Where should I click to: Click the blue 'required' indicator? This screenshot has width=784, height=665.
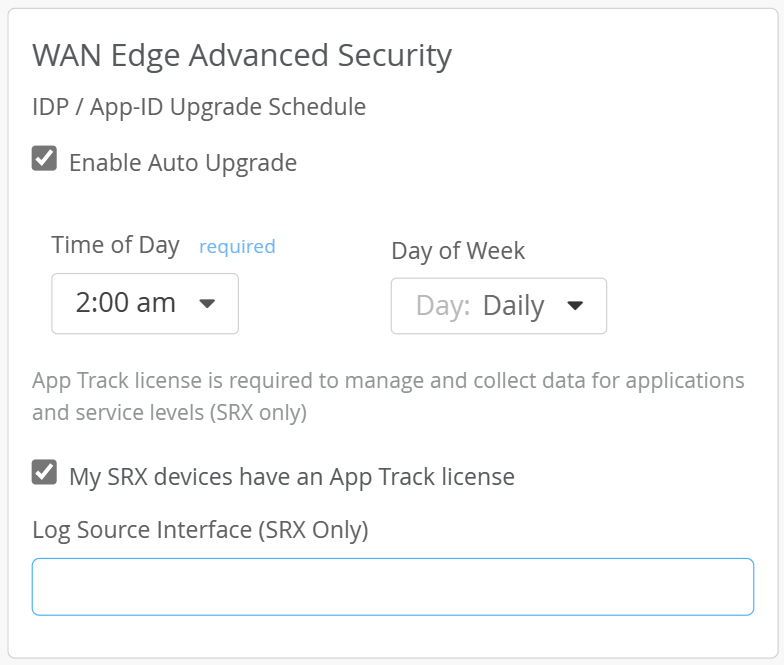point(237,246)
